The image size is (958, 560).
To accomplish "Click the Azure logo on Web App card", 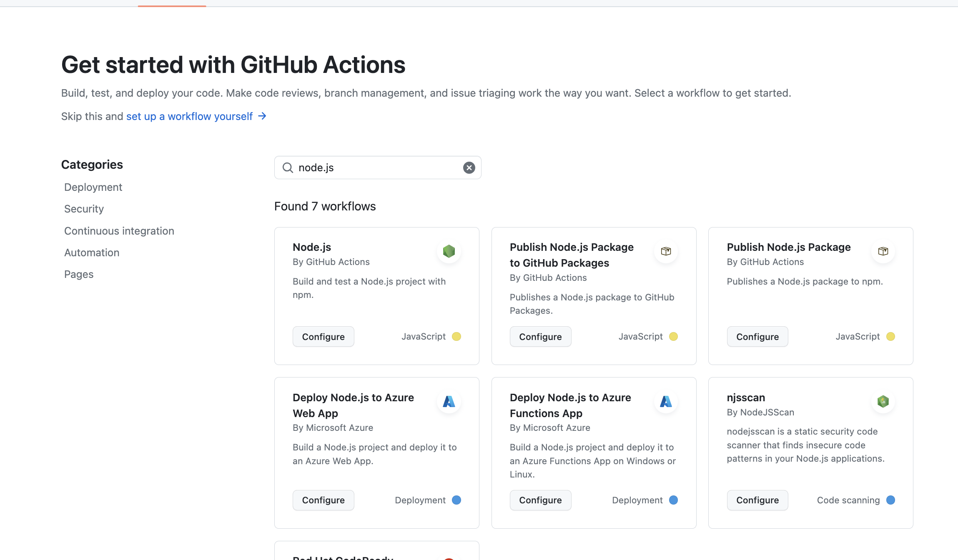I will (449, 402).
